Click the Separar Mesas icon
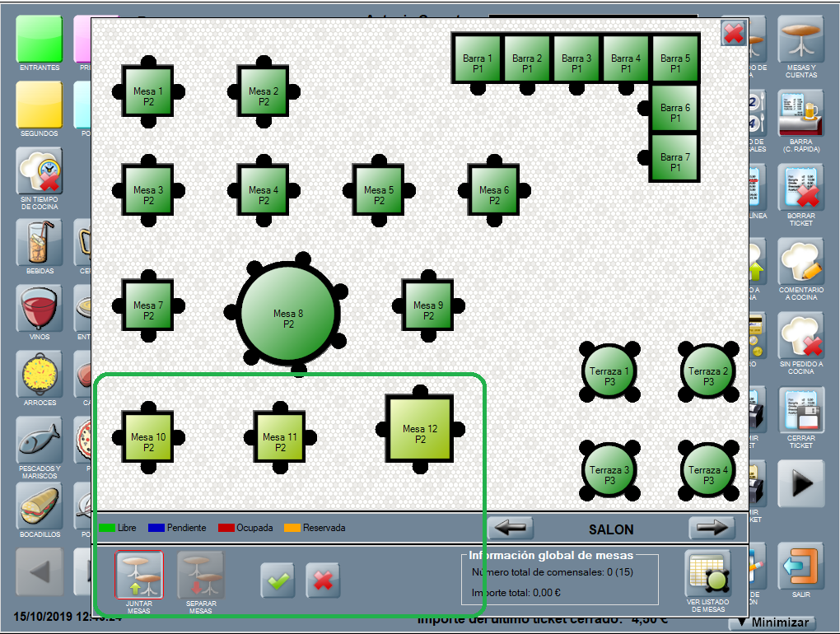Screen dimensions: 840x634 click(x=200, y=574)
